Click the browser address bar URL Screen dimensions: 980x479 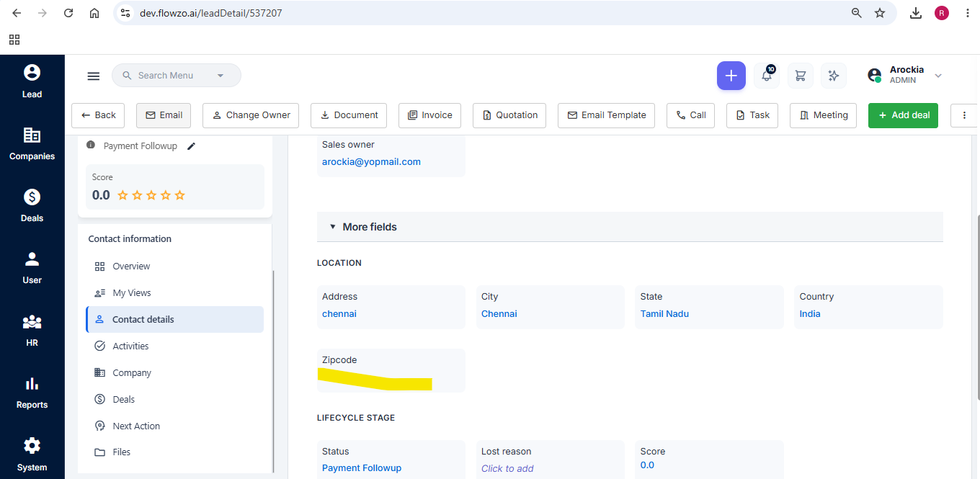click(210, 13)
